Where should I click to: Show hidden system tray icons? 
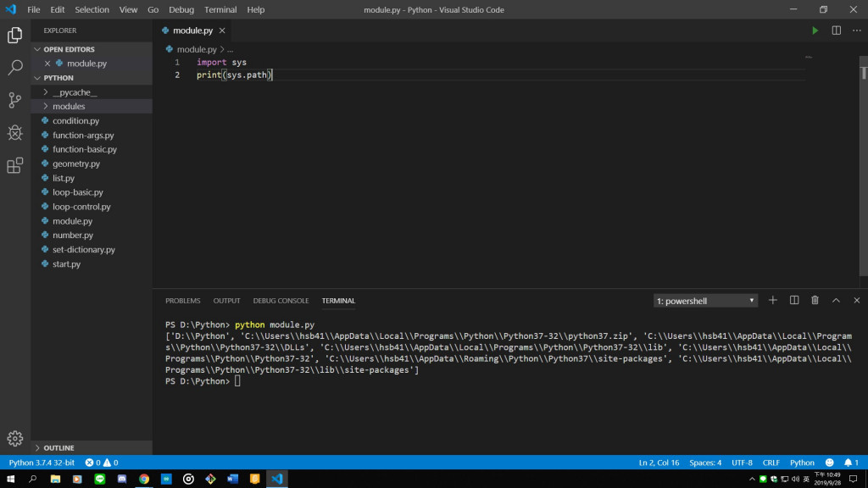(752, 480)
